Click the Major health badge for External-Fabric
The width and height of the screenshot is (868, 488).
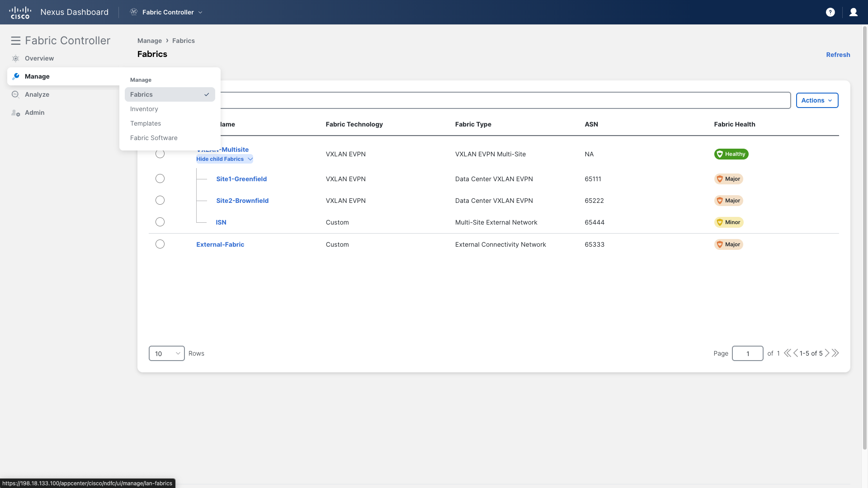728,244
